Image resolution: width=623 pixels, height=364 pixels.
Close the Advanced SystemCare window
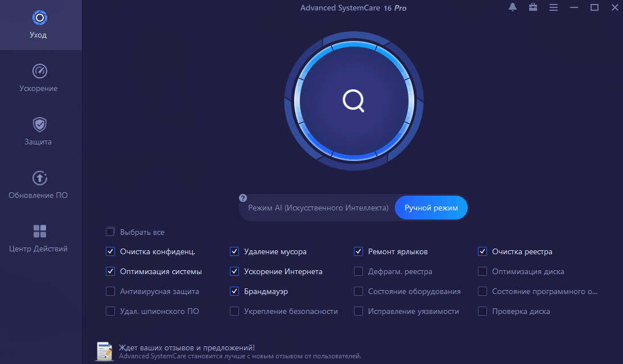[614, 7]
